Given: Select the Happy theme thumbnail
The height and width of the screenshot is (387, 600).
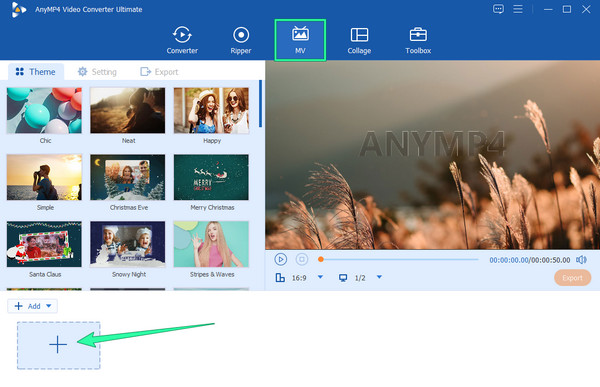Looking at the screenshot, I should pos(211,111).
